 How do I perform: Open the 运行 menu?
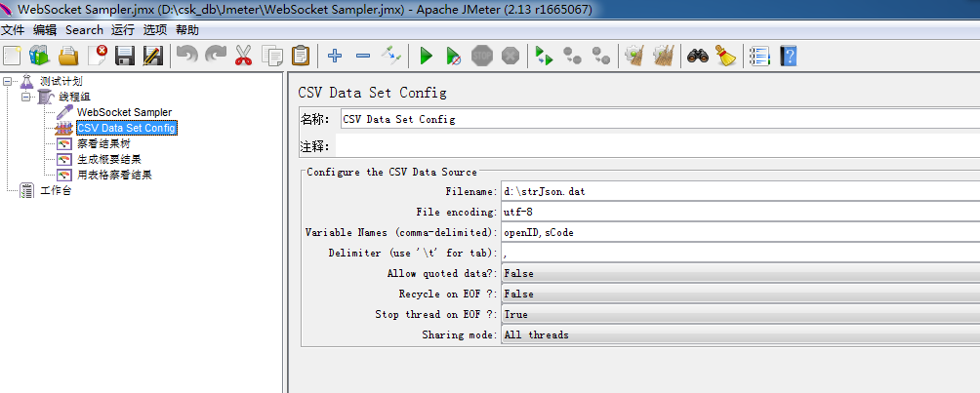point(123,30)
